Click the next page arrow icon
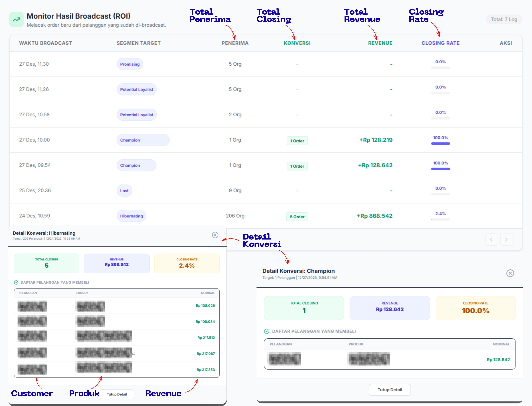This screenshot has height=406, width=532. coord(506,240)
